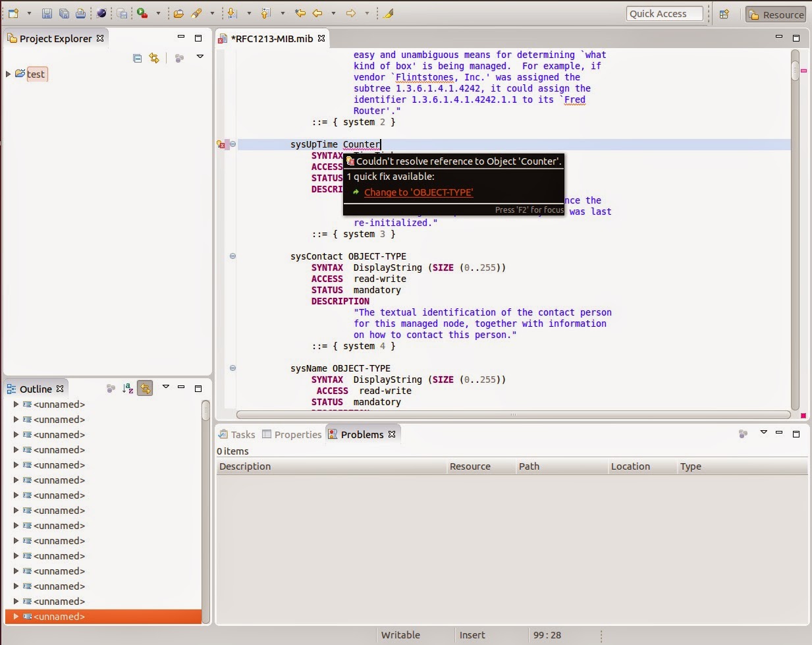This screenshot has height=645, width=812.
Task: Collapse the sysContact code fold
Action: coord(232,256)
